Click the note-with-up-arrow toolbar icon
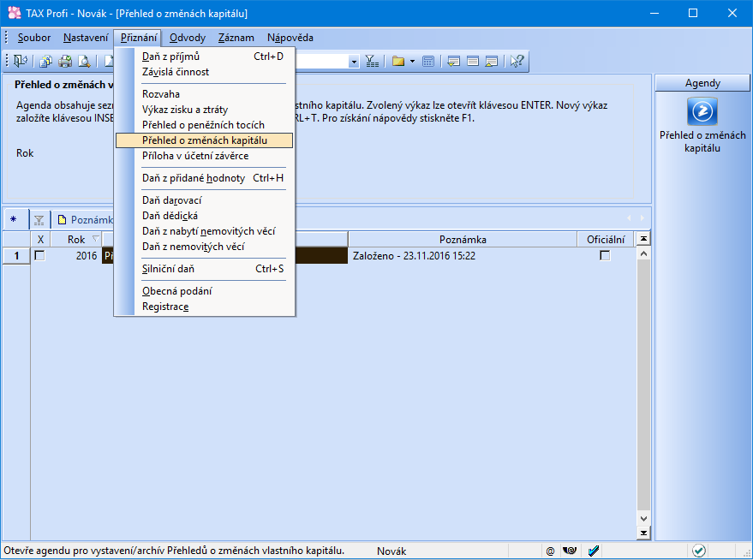The width and height of the screenshot is (753, 560). 491,61
